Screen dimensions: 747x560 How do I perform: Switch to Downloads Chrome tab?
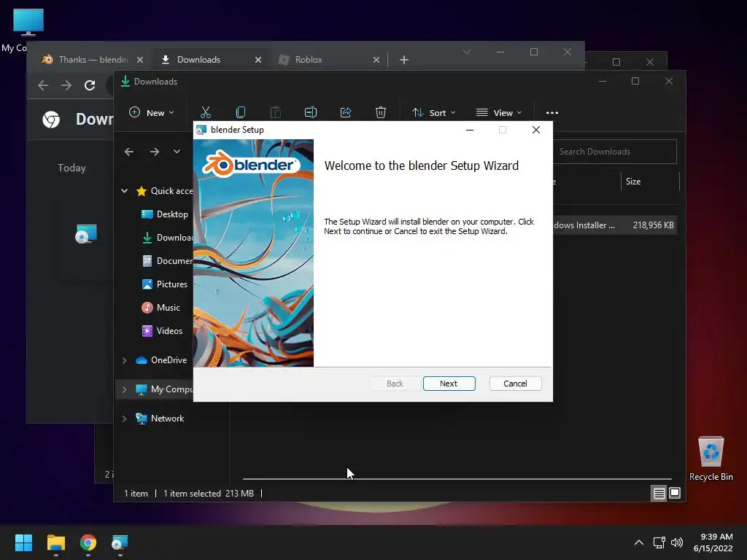pyautogui.click(x=209, y=60)
